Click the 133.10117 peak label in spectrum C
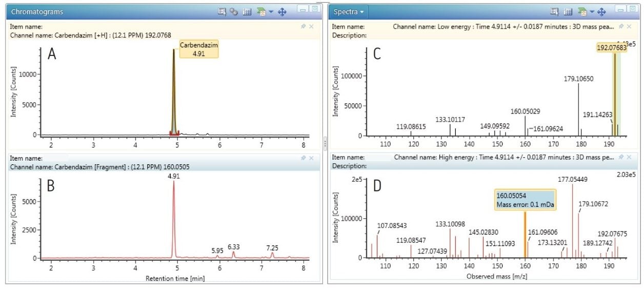 pos(450,120)
